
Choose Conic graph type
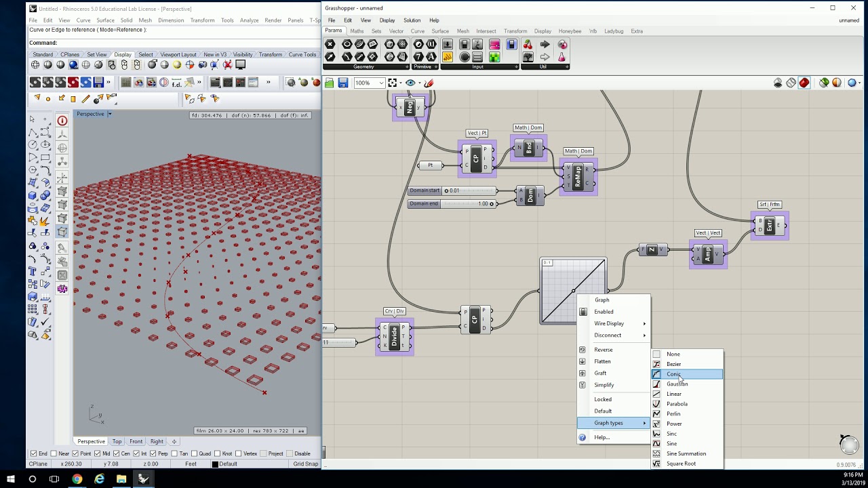click(x=687, y=374)
